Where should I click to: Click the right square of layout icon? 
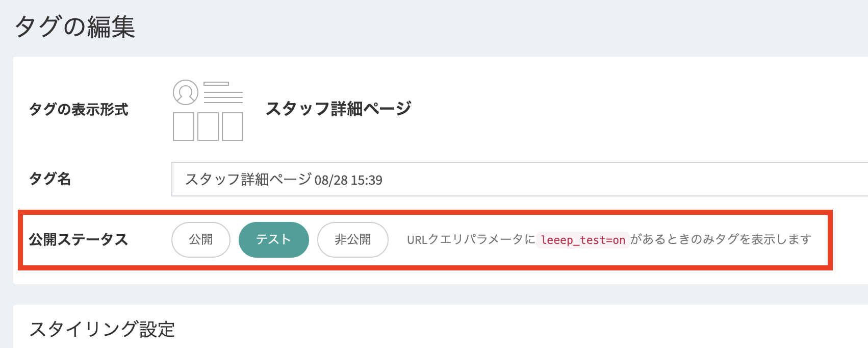(x=233, y=127)
